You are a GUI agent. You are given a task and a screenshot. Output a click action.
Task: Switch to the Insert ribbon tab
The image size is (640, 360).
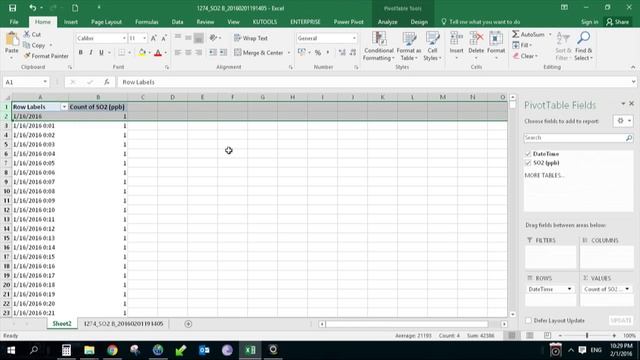pyautogui.click(x=71, y=22)
